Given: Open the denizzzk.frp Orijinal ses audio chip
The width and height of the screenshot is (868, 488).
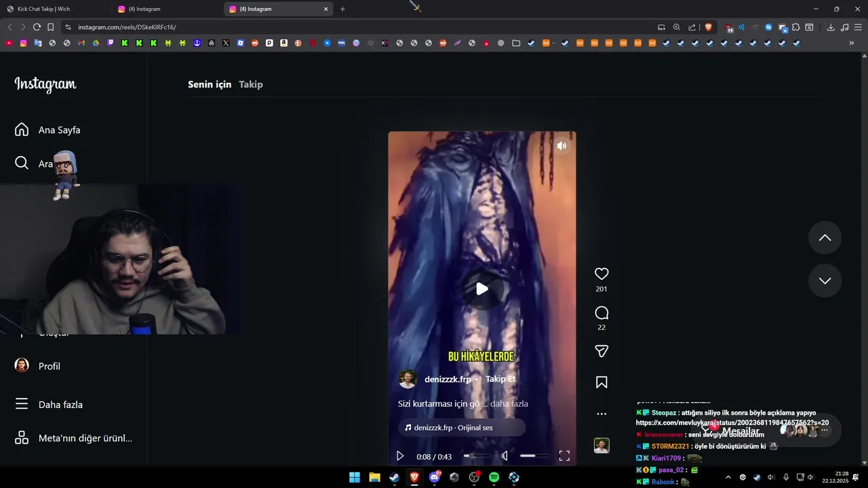Looking at the screenshot, I should pyautogui.click(x=461, y=428).
